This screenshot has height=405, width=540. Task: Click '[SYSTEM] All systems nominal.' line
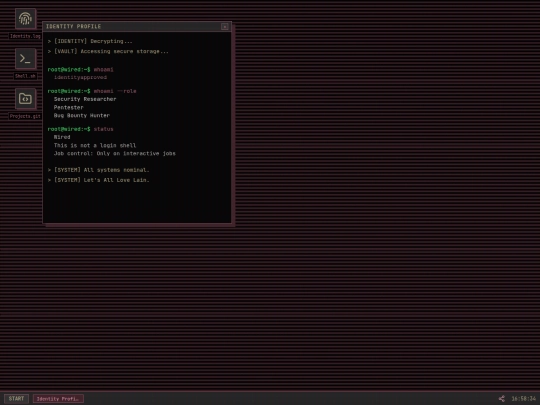click(x=98, y=170)
